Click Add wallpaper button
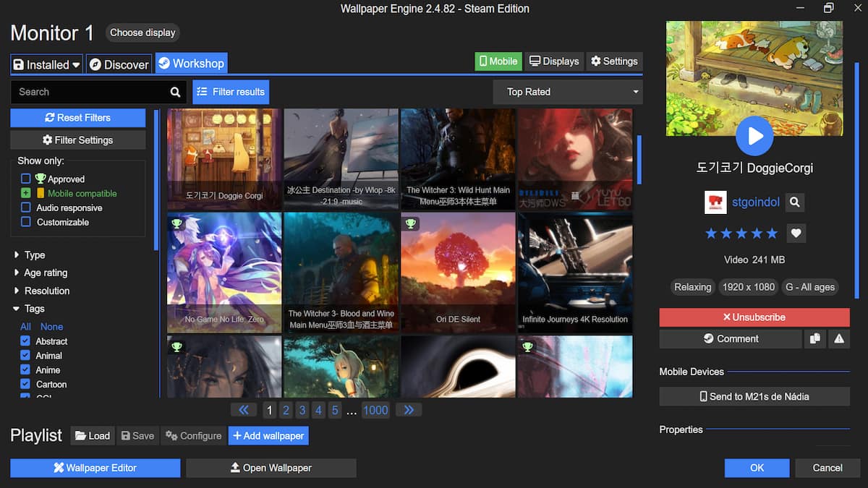Image resolution: width=868 pixels, height=488 pixels. tap(269, 435)
